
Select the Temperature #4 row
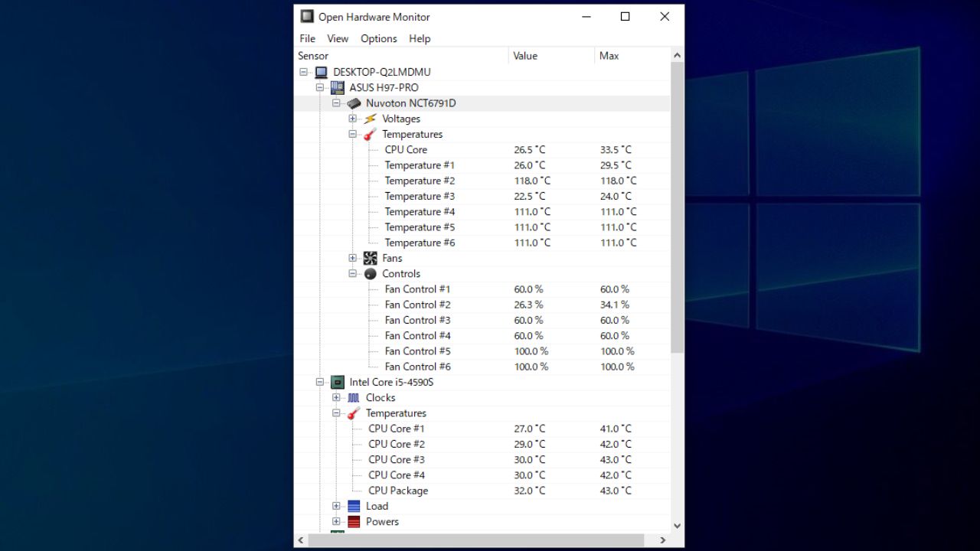tap(482, 212)
